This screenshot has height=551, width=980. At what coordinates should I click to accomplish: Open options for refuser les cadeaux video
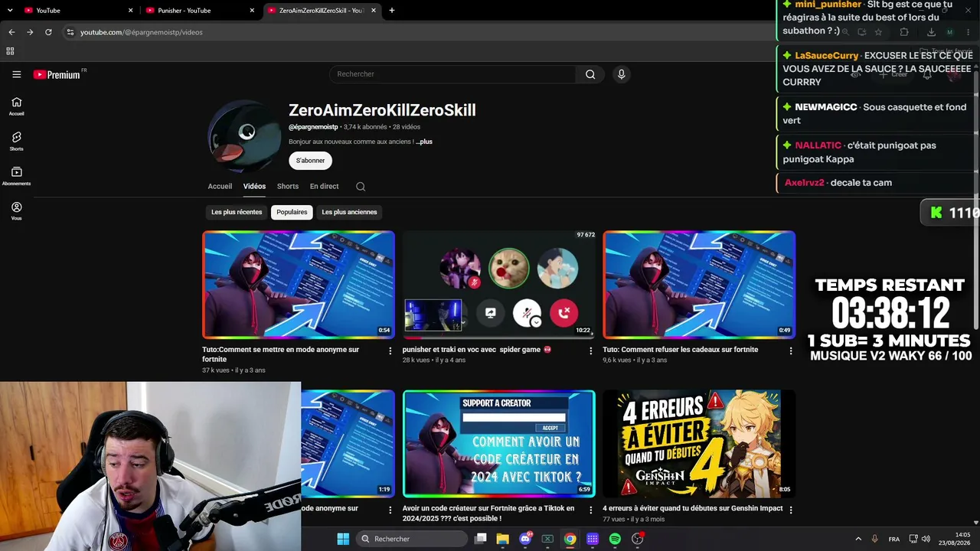791,350
